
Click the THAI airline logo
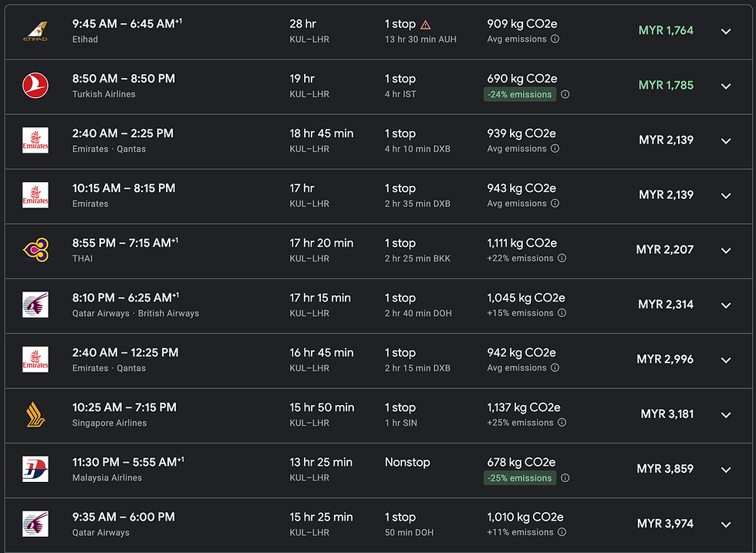coord(35,250)
